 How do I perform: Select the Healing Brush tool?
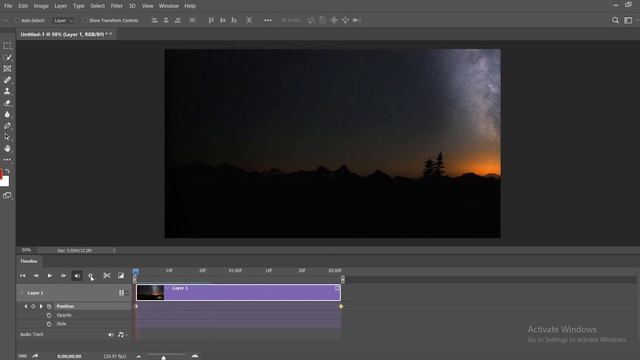[x=7, y=80]
